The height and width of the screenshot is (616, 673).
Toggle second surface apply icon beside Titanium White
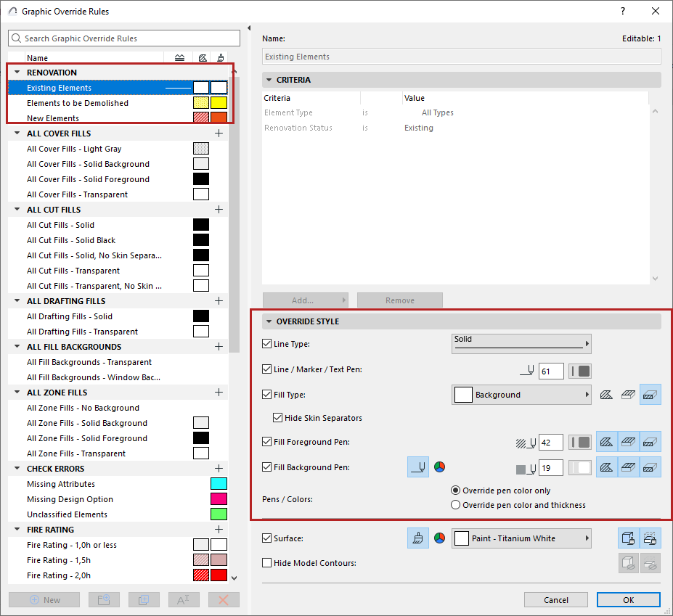[x=650, y=538]
